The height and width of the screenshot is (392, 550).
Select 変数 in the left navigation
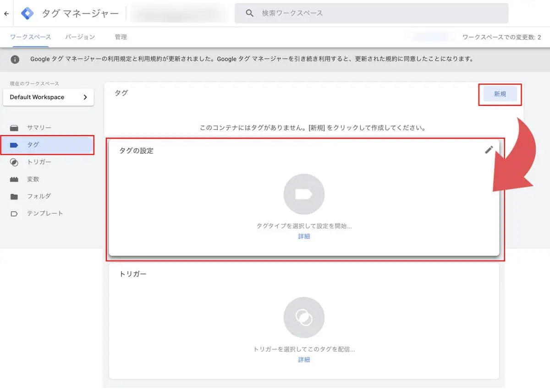[x=33, y=179]
